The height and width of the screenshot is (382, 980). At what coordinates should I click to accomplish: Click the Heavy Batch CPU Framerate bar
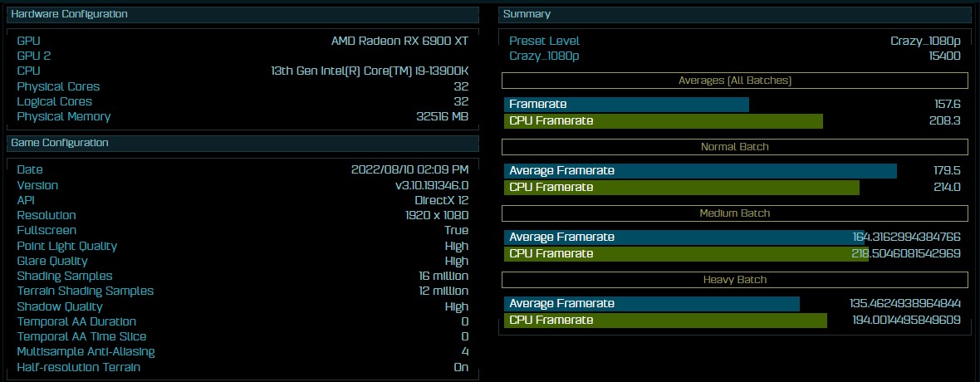pyautogui.click(x=665, y=321)
